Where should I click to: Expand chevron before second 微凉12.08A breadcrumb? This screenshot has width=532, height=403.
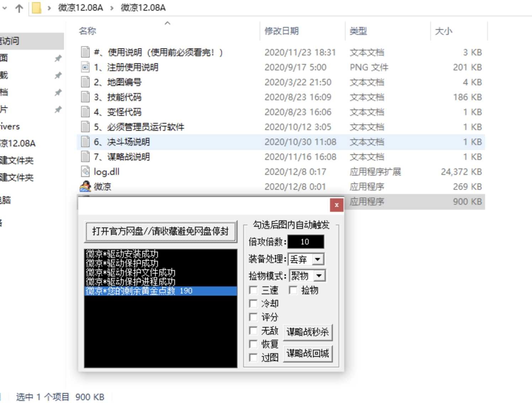[112, 8]
